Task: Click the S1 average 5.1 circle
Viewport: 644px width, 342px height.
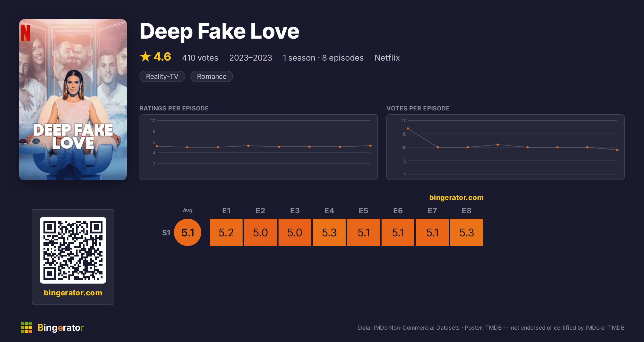Action: (188, 232)
